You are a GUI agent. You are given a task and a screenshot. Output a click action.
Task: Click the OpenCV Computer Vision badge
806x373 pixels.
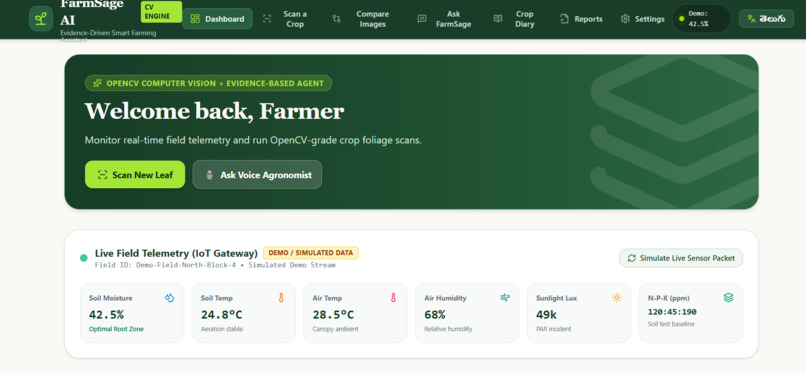pyautogui.click(x=208, y=83)
